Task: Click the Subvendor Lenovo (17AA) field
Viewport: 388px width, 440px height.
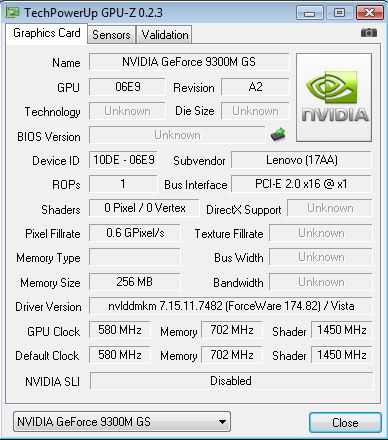Action: coord(302,160)
